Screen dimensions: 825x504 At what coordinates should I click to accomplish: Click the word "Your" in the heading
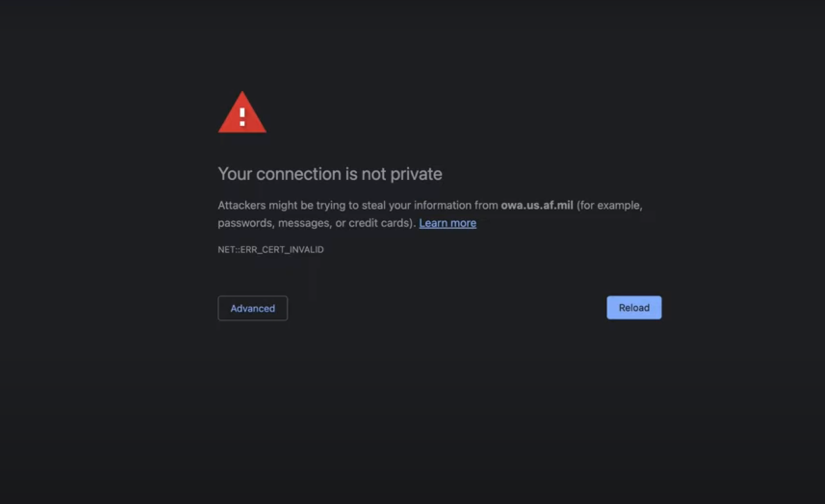pos(234,174)
